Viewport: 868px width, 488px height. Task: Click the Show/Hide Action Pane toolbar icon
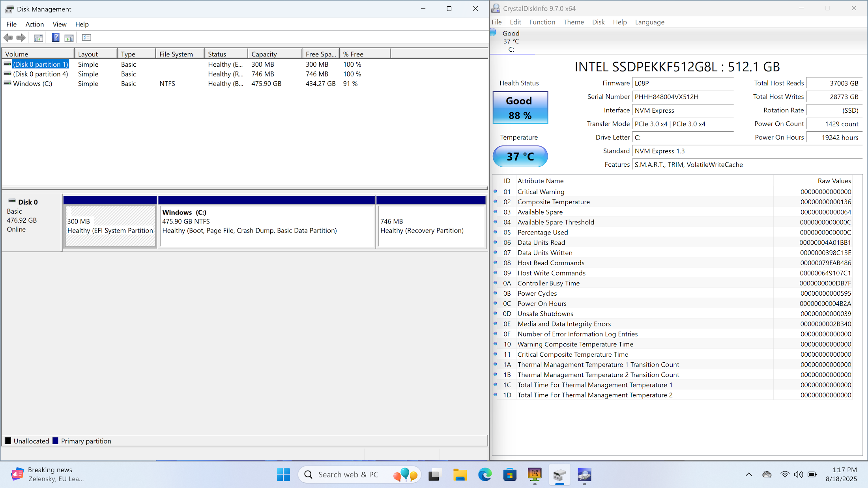[x=69, y=38]
